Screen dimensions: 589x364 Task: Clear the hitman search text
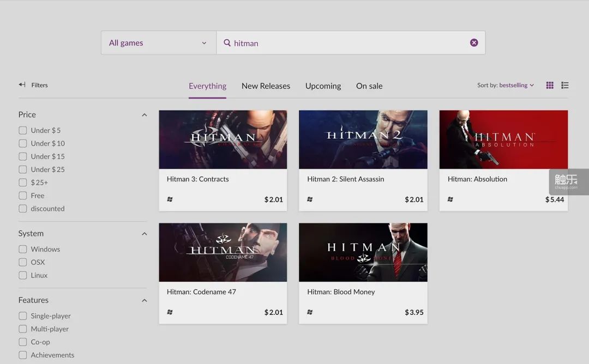point(474,43)
